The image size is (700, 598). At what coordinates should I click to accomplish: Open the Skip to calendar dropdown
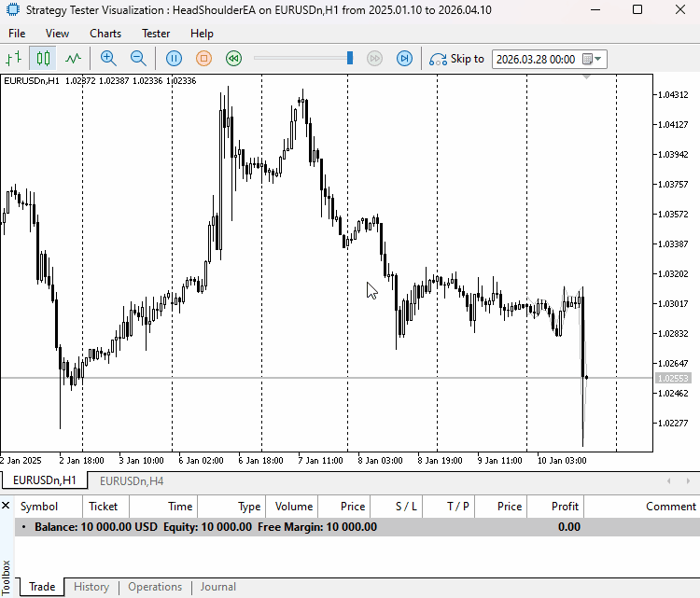[x=593, y=60]
